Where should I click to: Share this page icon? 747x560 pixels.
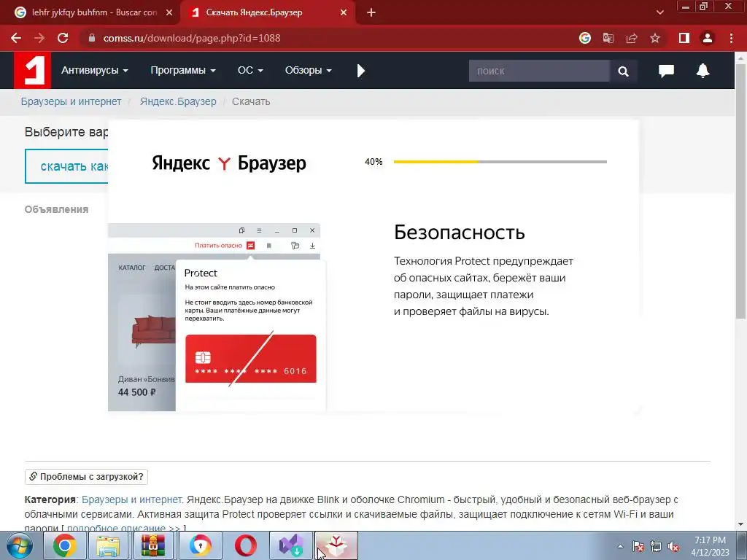[632, 38]
